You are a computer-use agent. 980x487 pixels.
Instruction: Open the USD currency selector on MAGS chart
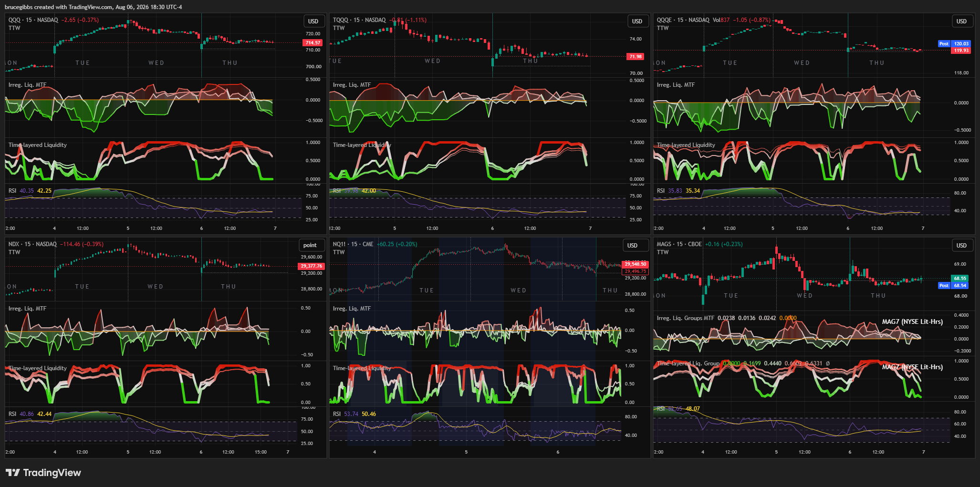point(961,245)
